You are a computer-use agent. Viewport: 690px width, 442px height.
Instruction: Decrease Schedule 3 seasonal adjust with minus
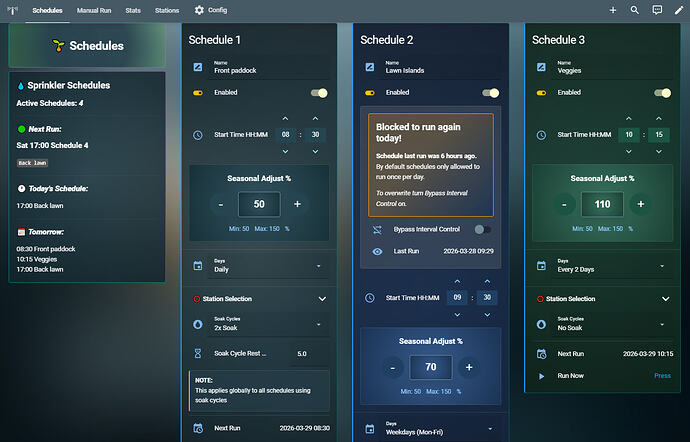564,204
